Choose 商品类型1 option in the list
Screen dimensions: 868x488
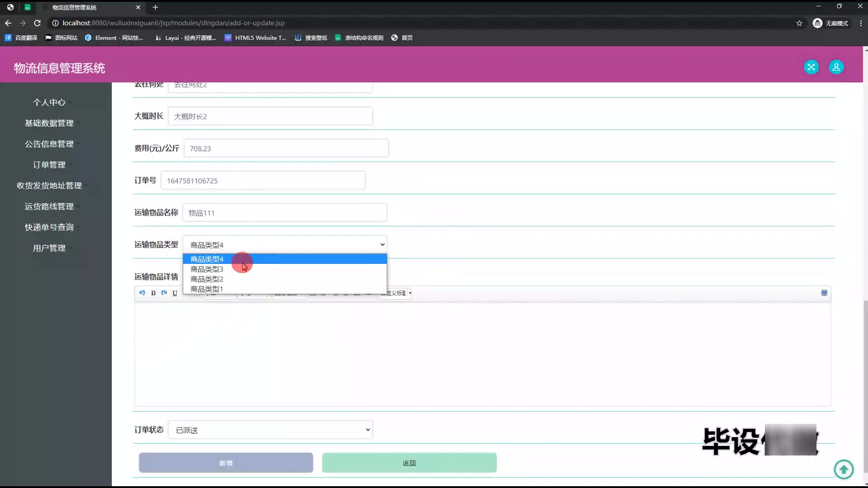pyautogui.click(x=207, y=289)
